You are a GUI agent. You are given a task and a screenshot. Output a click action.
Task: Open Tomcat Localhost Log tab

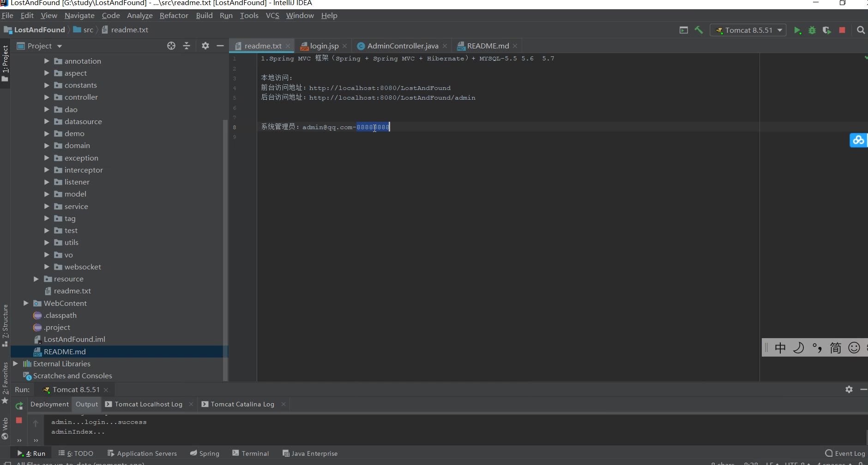pyautogui.click(x=148, y=404)
